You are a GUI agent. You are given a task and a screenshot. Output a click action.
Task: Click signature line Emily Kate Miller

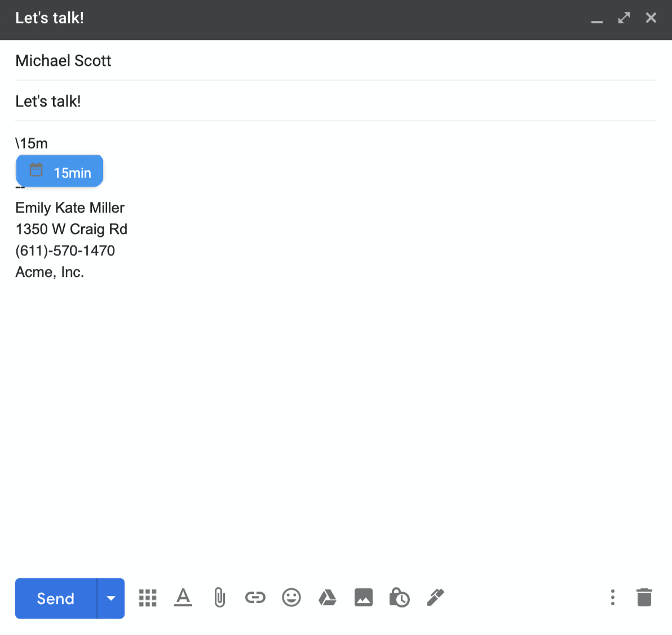[70, 208]
